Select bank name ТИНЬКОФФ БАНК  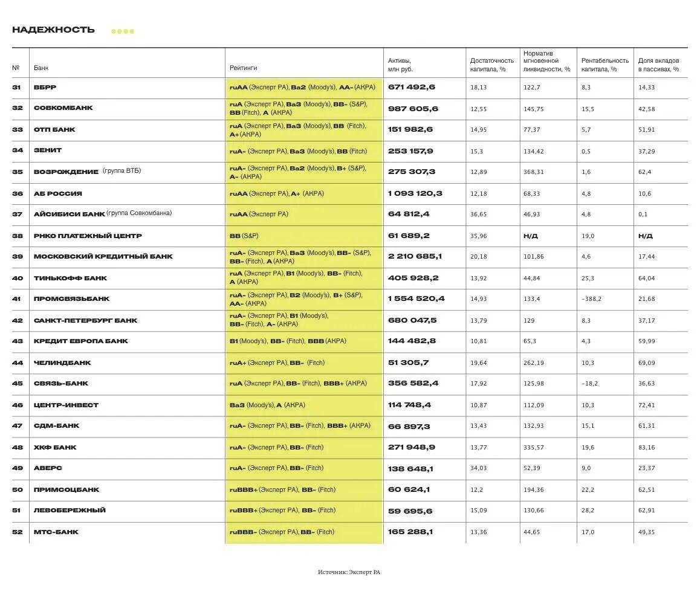[x=71, y=279]
